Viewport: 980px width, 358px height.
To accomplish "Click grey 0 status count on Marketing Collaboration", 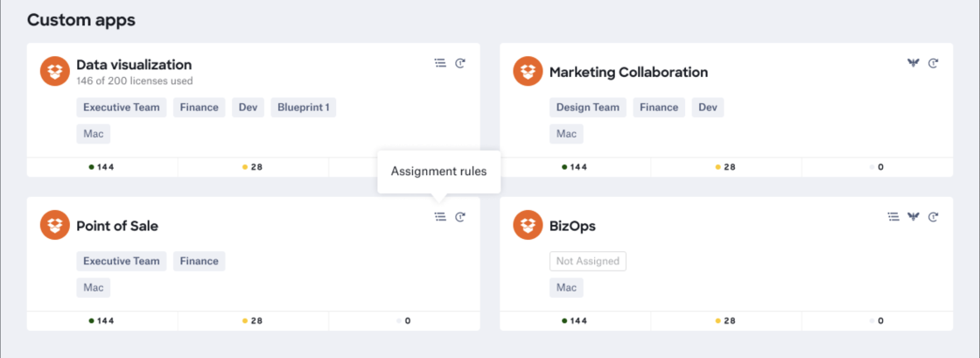I will [877, 167].
